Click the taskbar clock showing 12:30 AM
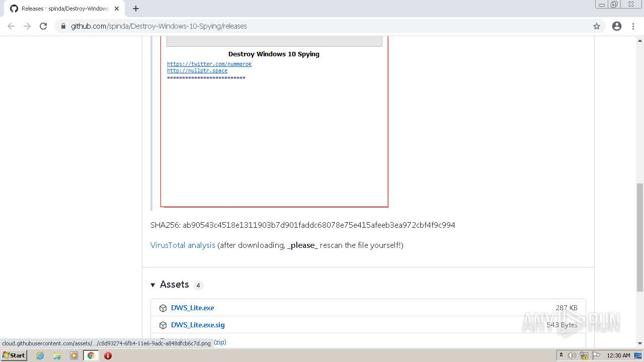 (618, 355)
